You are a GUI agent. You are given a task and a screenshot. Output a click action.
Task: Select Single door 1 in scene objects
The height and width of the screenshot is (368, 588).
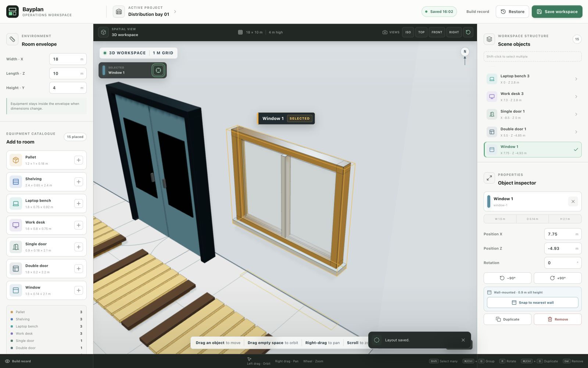click(533, 114)
